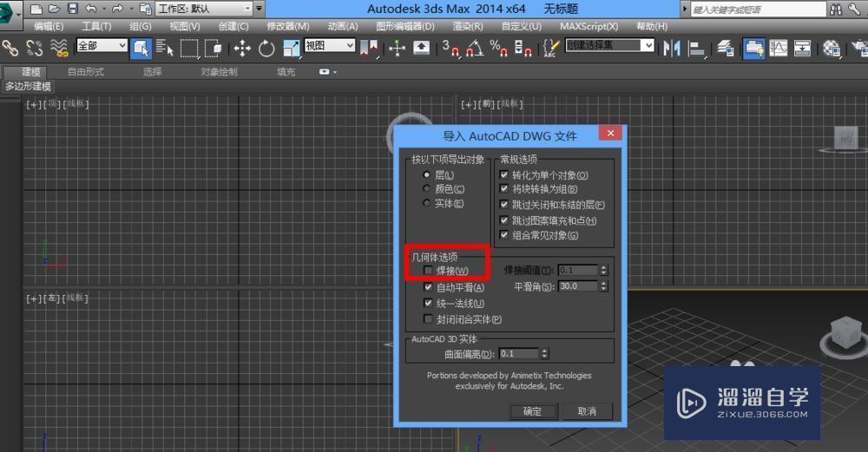
Task: Enable the 焊接(W) weld checkbox
Action: coord(428,270)
